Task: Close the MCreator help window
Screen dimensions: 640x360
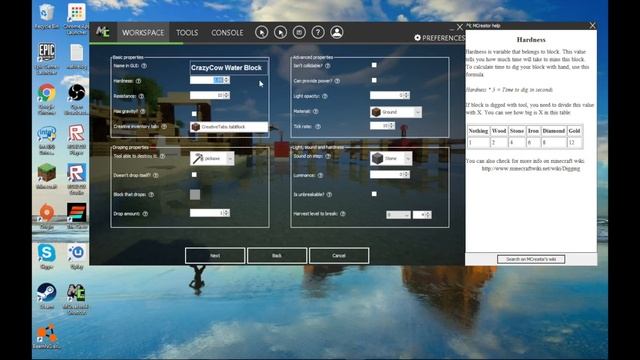Action: point(592,26)
